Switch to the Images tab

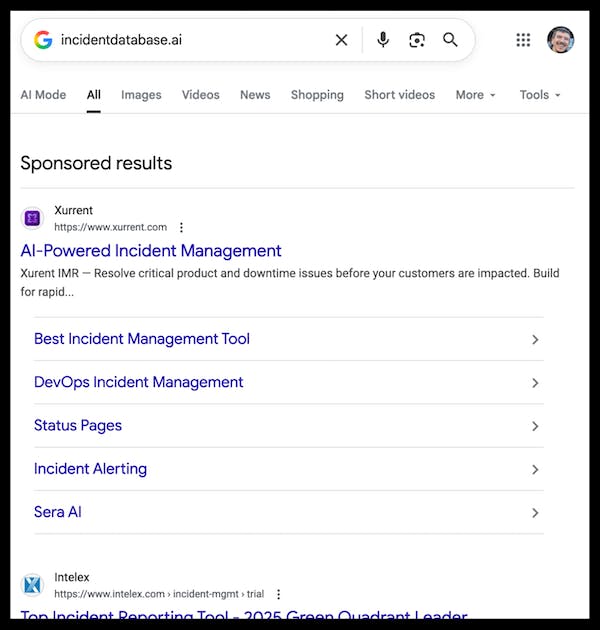click(x=141, y=95)
